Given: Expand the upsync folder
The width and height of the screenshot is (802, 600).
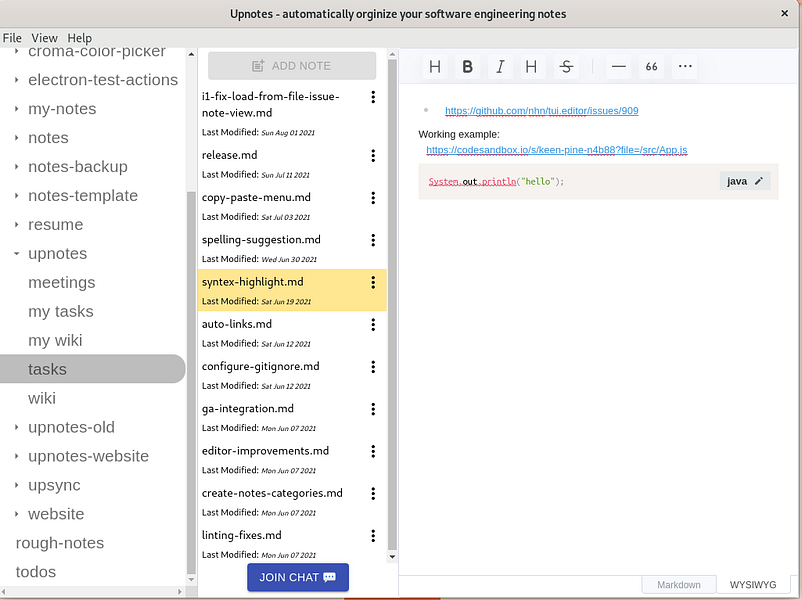Looking at the screenshot, I should pyautogui.click(x=16, y=485).
